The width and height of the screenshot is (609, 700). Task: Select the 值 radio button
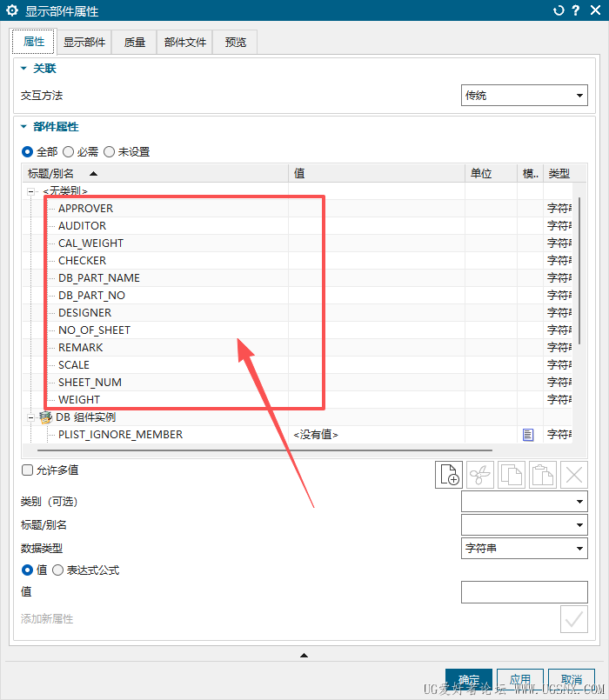(x=27, y=570)
